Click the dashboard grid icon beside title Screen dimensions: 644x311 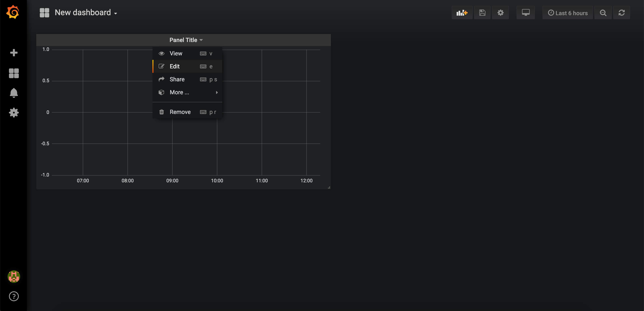[x=44, y=13]
